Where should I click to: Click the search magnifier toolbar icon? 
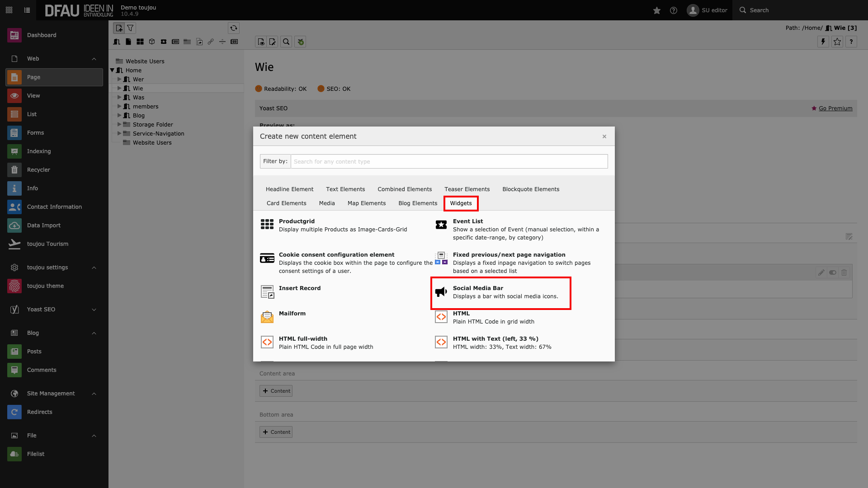click(286, 42)
